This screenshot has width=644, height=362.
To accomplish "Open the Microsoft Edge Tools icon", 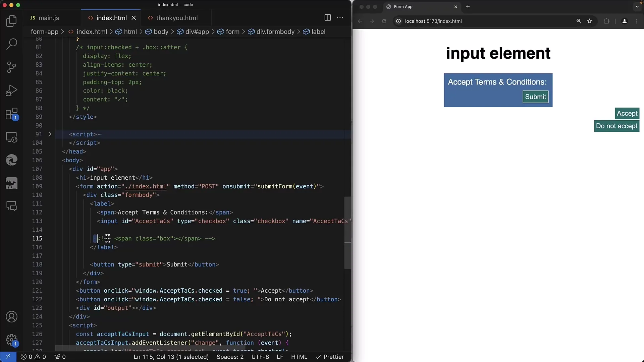I will [11, 160].
